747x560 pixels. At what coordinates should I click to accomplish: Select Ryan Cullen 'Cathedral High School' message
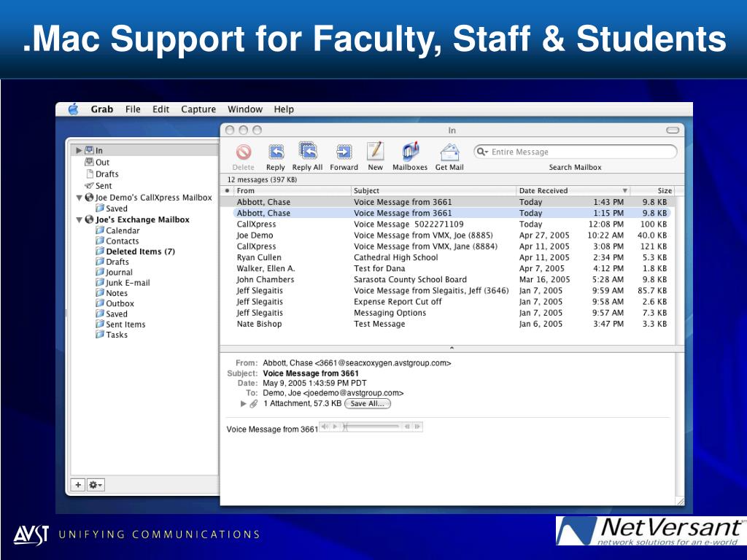tap(448, 257)
